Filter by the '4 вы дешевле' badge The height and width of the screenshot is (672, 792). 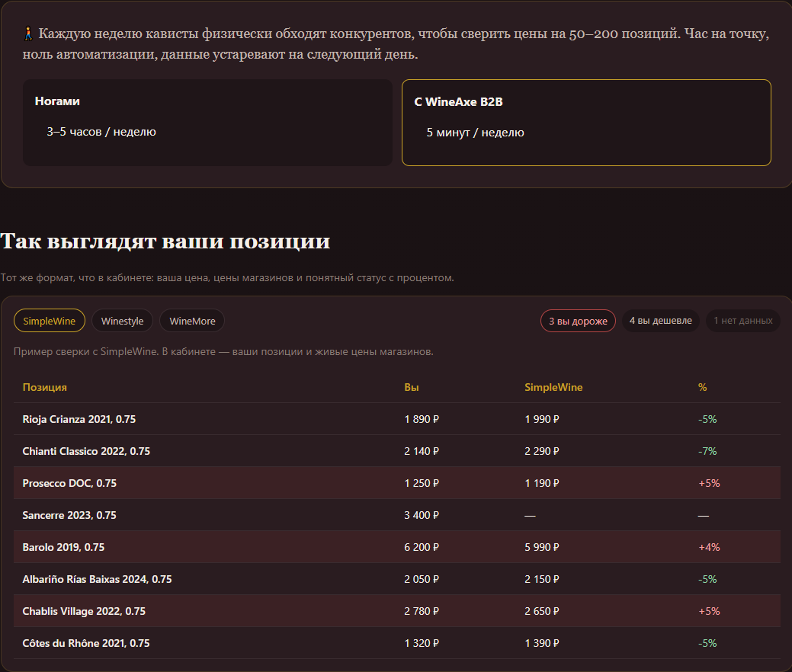(660, 321)
